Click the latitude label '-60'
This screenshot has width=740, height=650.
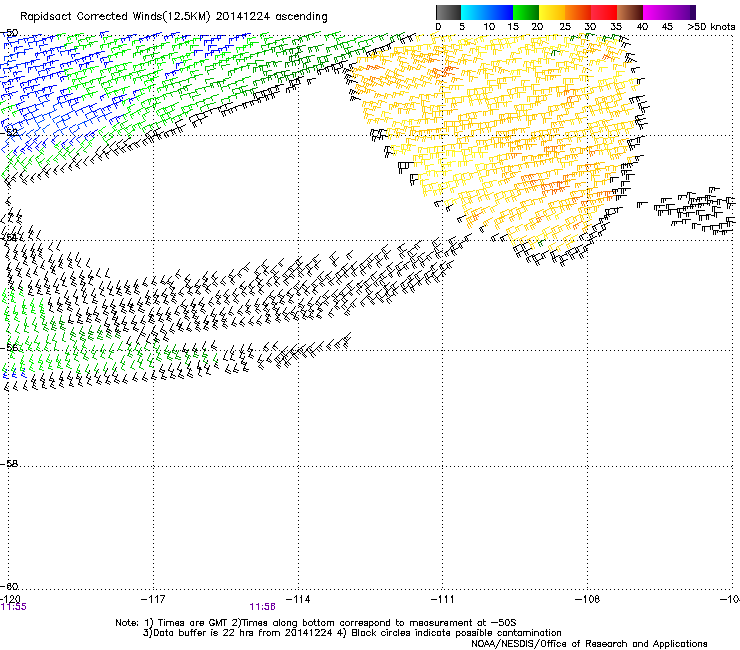pyautogui.click(x=9, y=586)
